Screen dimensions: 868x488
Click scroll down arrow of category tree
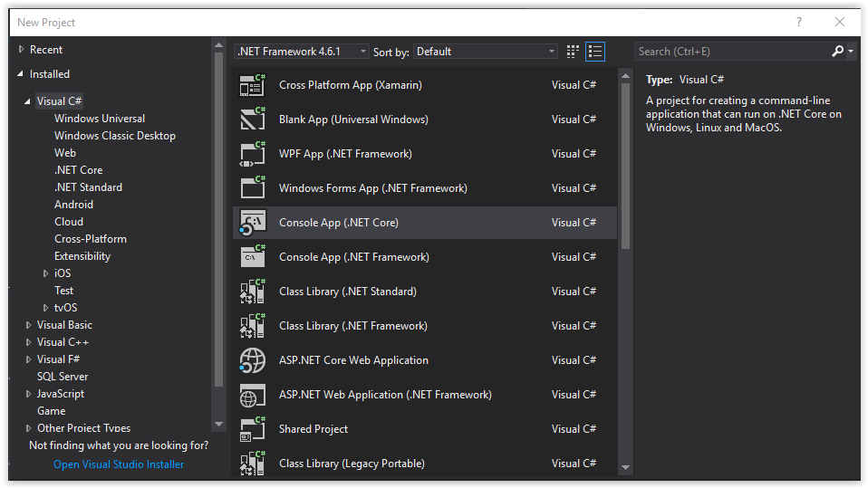(x=218, y=425)
